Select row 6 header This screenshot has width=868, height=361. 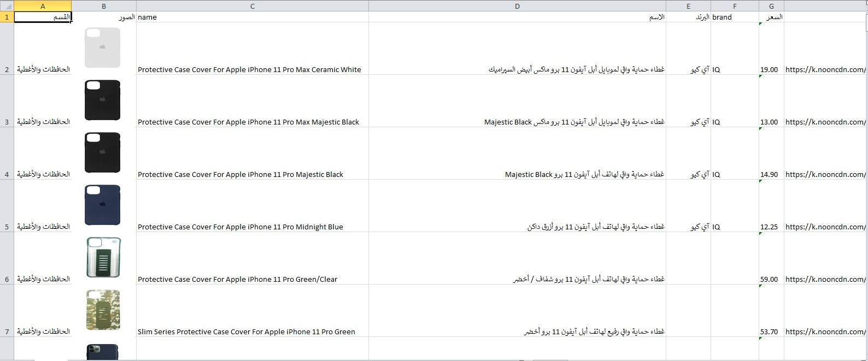point(7,258)
